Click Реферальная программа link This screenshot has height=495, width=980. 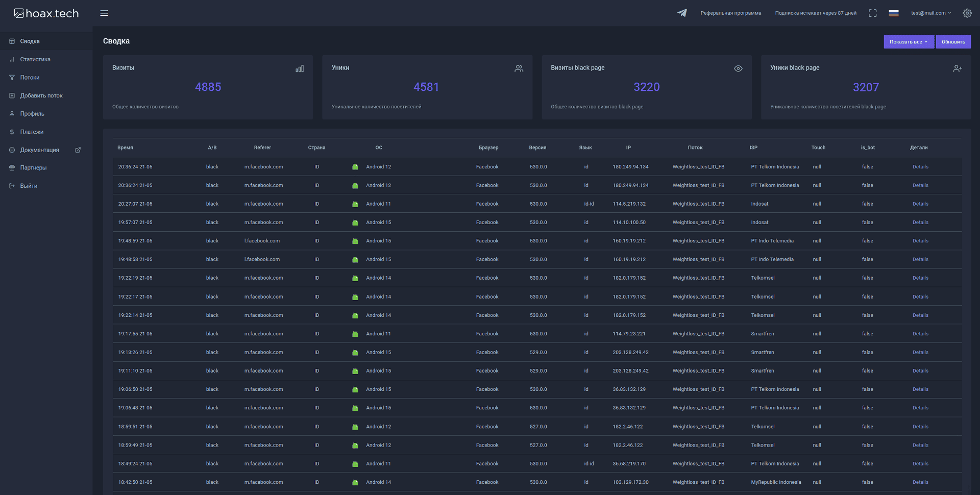pyautogui.click(x=730, y=13)
